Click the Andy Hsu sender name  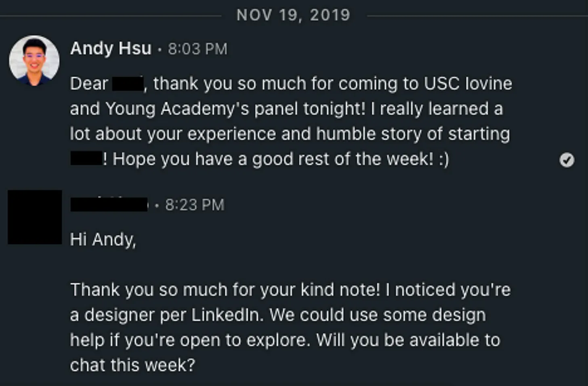click(x=111, y=49)
